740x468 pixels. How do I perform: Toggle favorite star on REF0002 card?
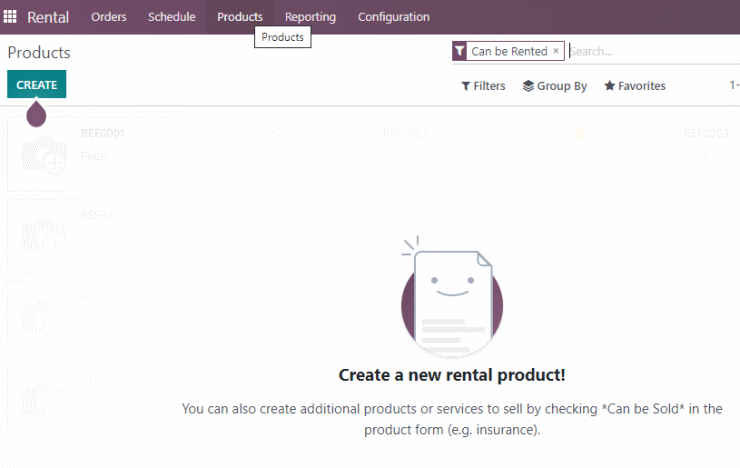[580, 133]
